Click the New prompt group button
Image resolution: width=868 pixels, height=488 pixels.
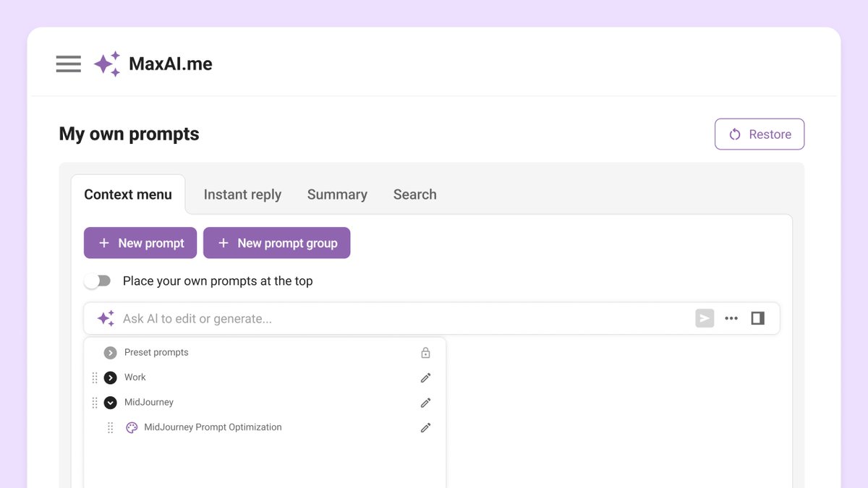(277, 243)
